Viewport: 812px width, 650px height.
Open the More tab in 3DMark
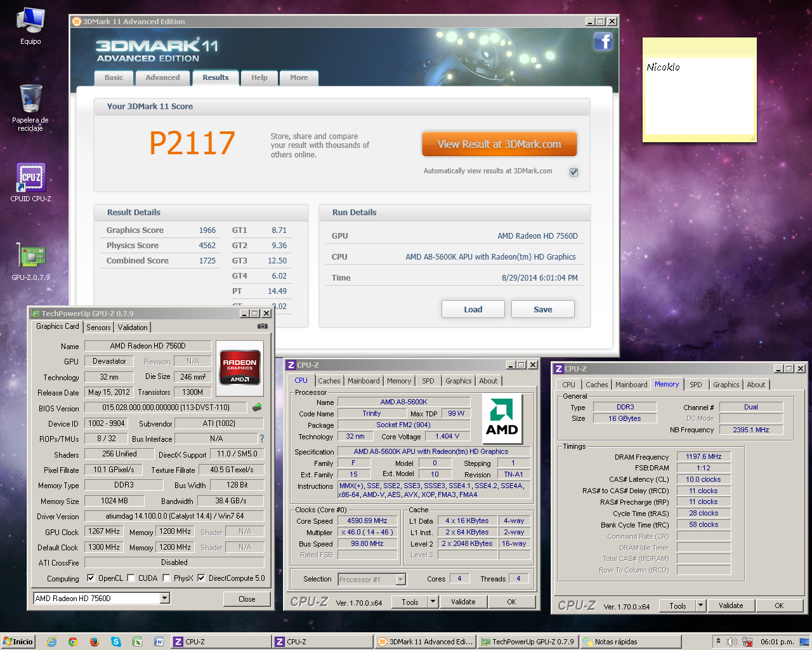click(299, 77)
